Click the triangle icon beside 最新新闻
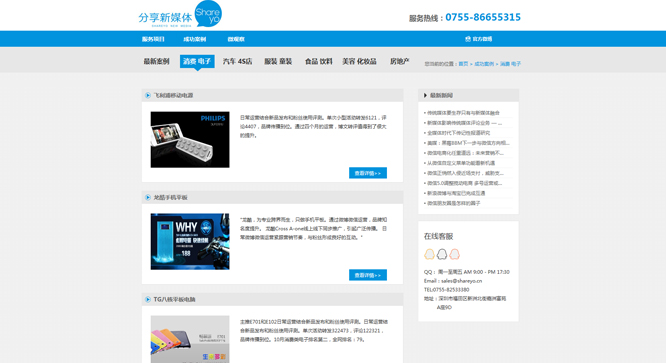Screen dimensions: 666x363 click(425, 96)
